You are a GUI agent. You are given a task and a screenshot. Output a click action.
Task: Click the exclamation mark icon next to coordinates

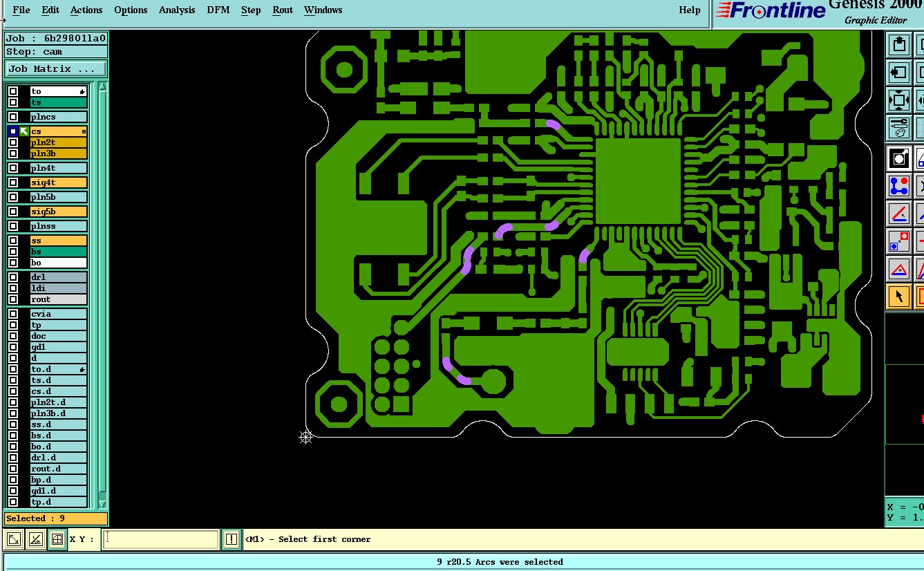tap(231, 539)
